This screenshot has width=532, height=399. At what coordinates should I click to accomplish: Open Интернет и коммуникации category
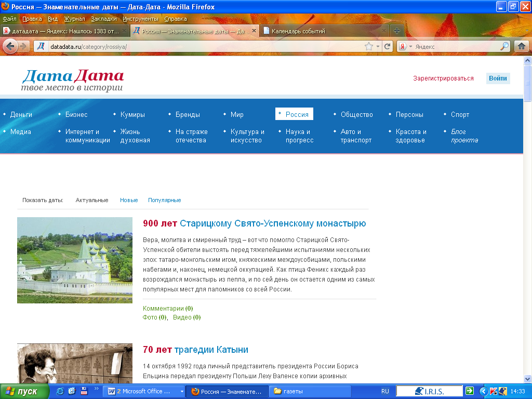coord(87,136)
